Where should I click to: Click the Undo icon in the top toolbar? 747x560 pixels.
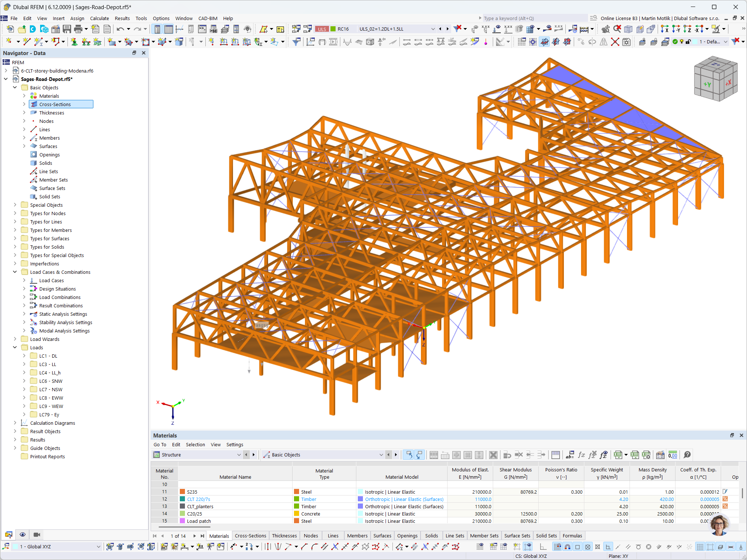[120, 29]
